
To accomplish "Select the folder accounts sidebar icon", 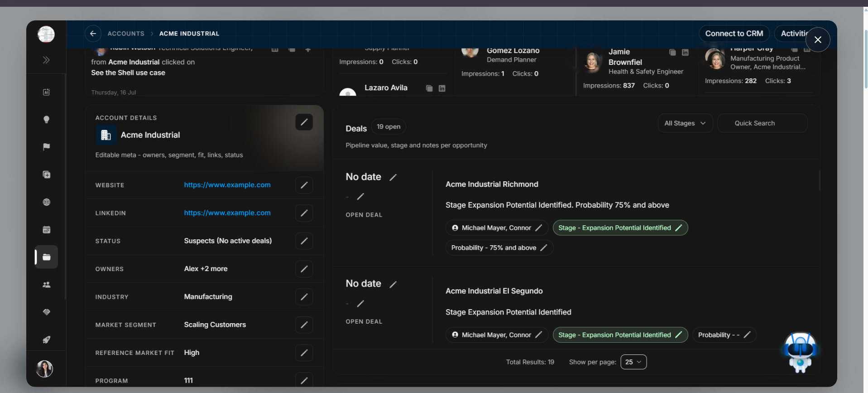I will (x=46, y=257).
